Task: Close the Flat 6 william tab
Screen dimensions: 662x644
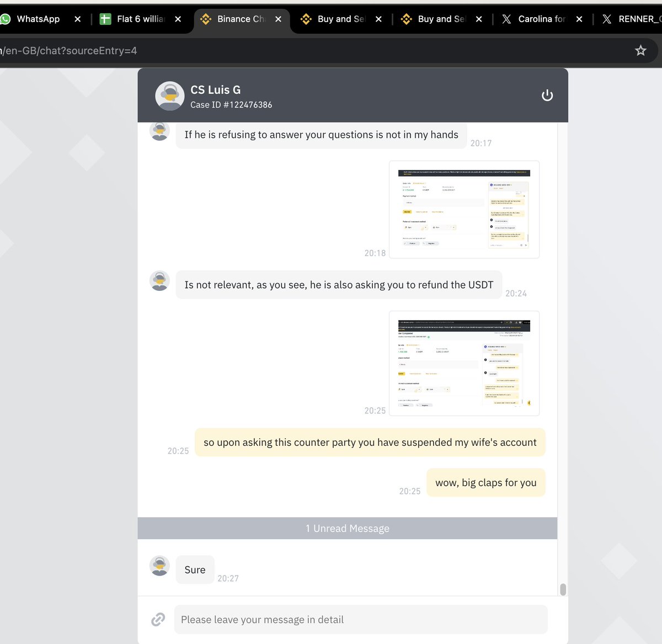Action: [177, 19]
